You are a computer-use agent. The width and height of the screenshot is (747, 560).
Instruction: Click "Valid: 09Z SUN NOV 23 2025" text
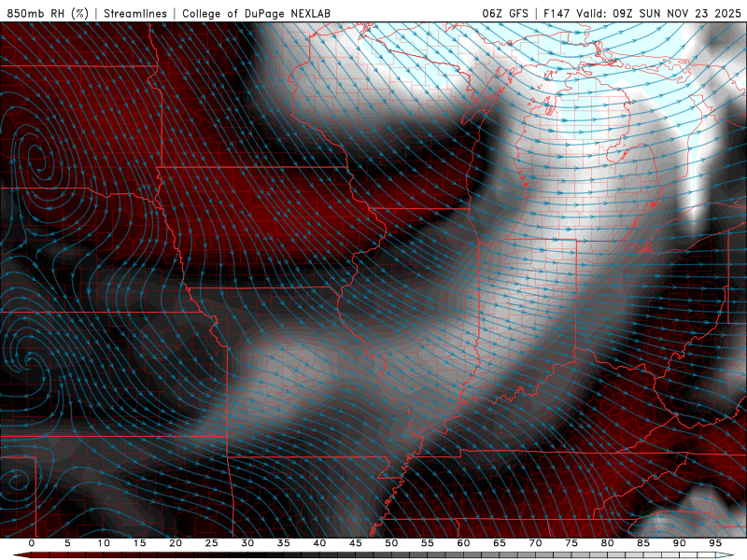pyautogui.click(x=658, y=13)
